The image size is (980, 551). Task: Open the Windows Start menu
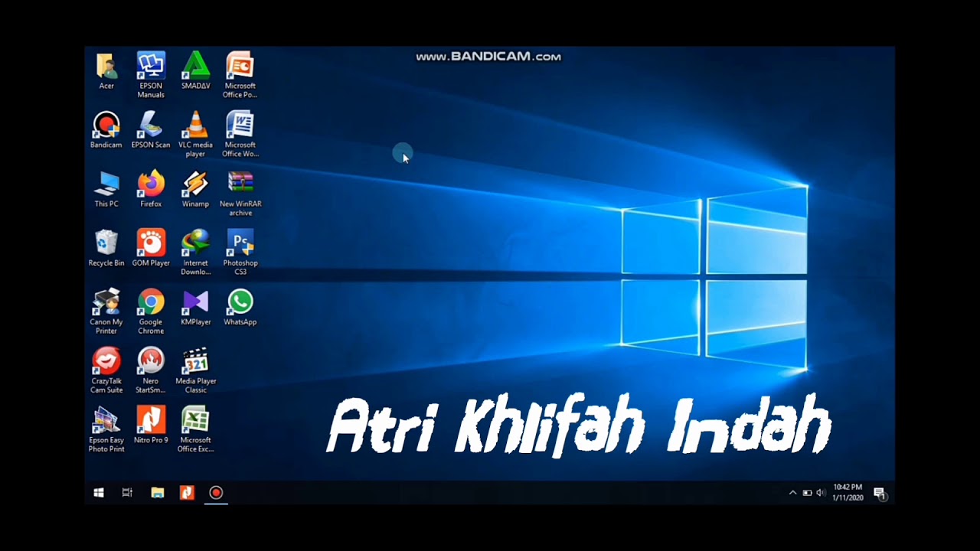click(x=99, y=493)
